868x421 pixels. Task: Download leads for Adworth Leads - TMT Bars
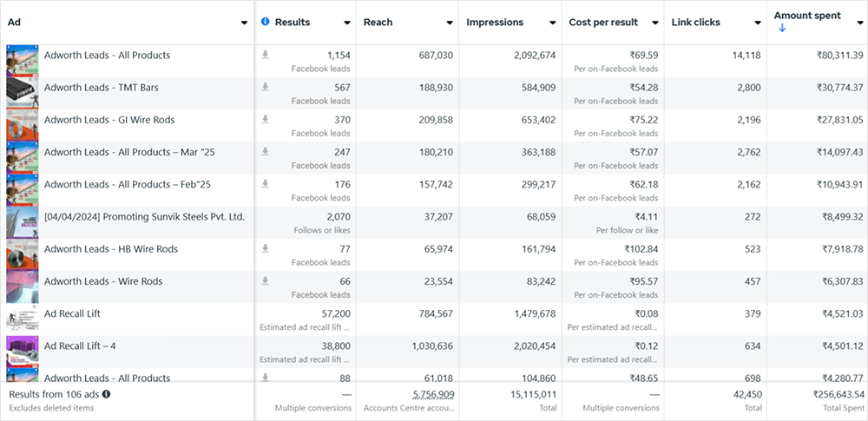pos(265,88)
